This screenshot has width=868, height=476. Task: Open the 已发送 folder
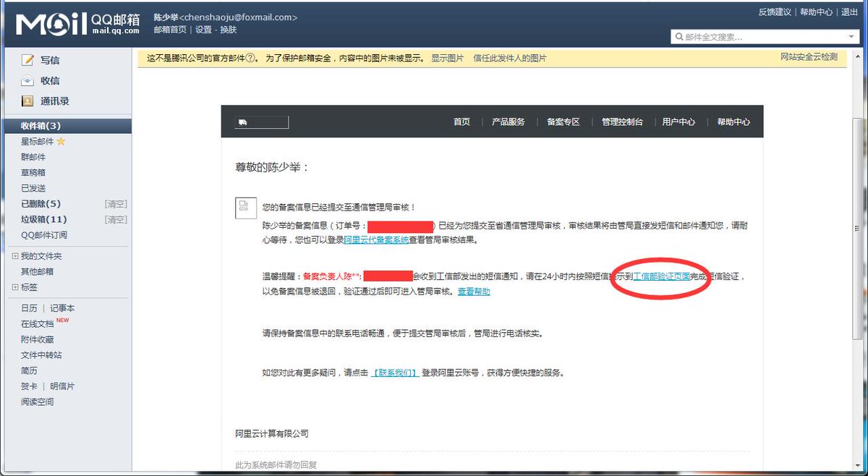point(33,188)
